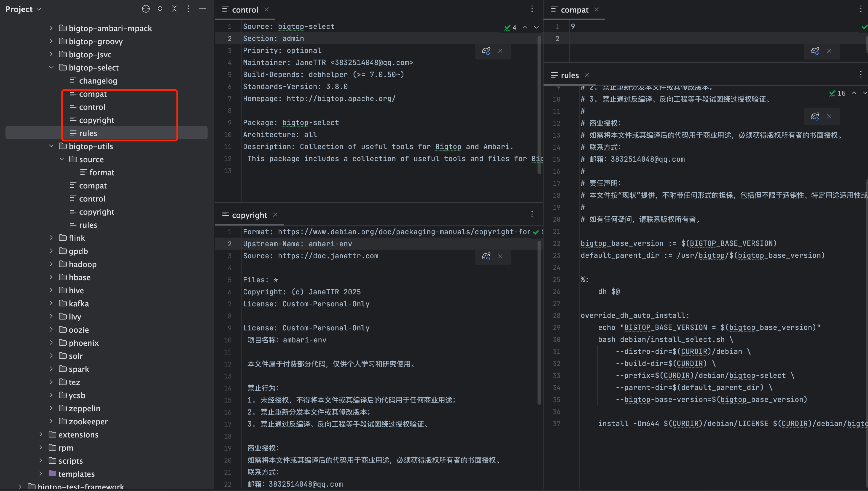This screenshot has height=491, width=868.
Task: Select the rpm folder
Action: [x=66, y=448]
